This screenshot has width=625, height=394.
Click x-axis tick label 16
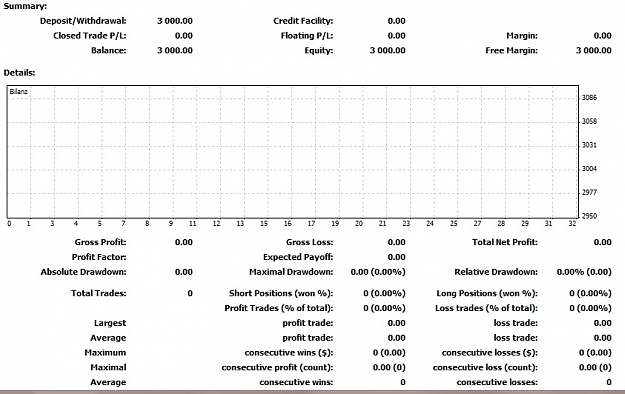pyautogui.click(x=288, y=224)
